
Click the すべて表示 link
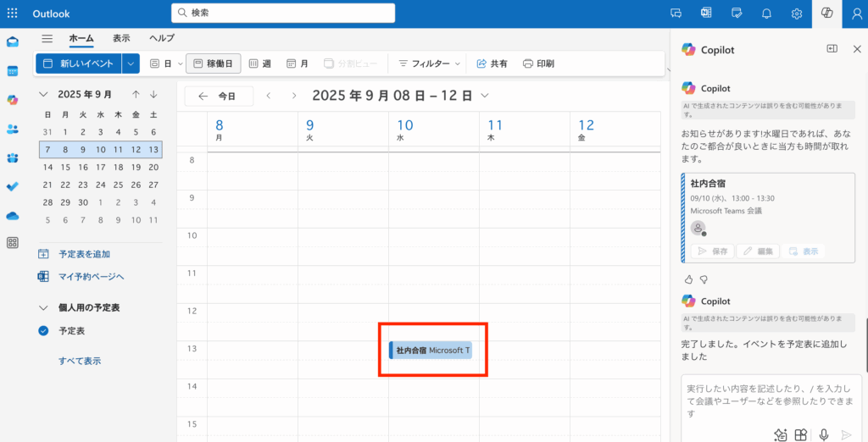(x=80, y=361)
